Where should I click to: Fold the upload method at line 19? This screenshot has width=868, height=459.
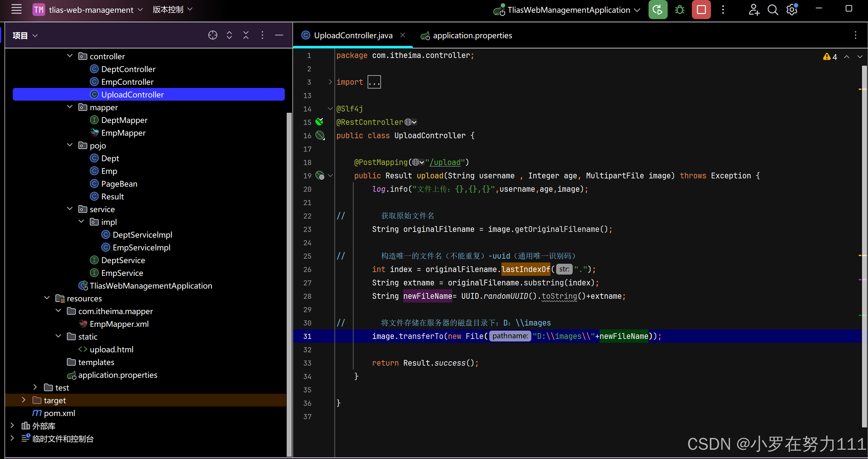pyautogui.click(x=330, y=176)
